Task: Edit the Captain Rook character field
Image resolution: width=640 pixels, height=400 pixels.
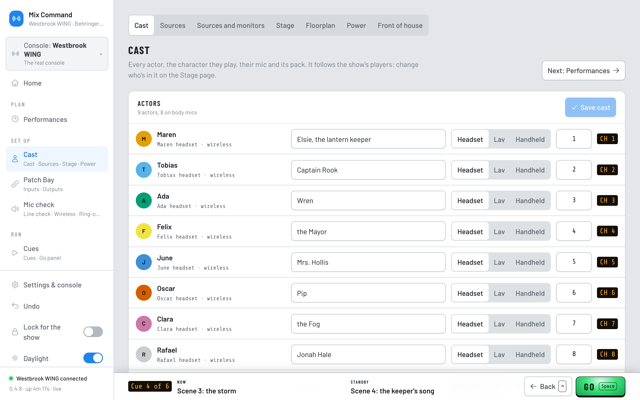Action: [x=368, y=170]
